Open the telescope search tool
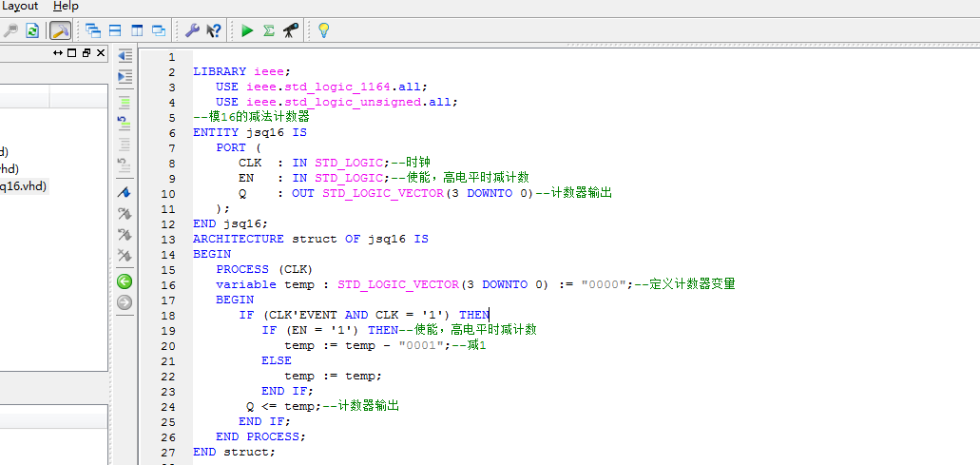This screenshot has width=980, height=465. (x=291, y=30)
